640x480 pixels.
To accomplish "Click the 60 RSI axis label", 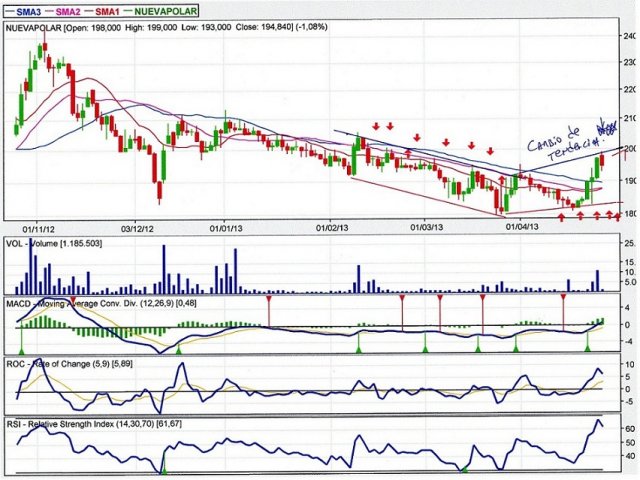I will tap(630, 429).
